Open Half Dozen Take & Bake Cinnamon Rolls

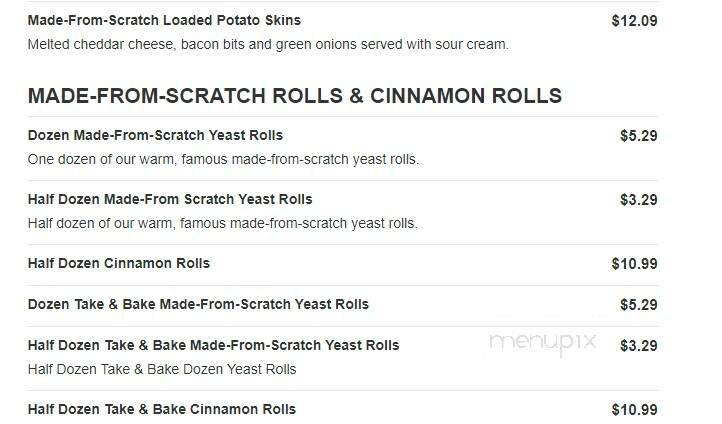(162, 409)
